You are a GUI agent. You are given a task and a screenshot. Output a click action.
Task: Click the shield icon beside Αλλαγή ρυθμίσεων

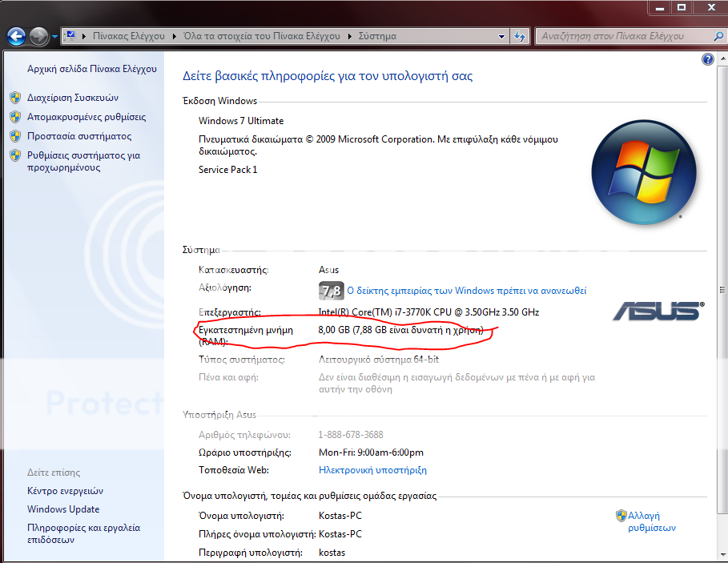[x=621, y=516]
